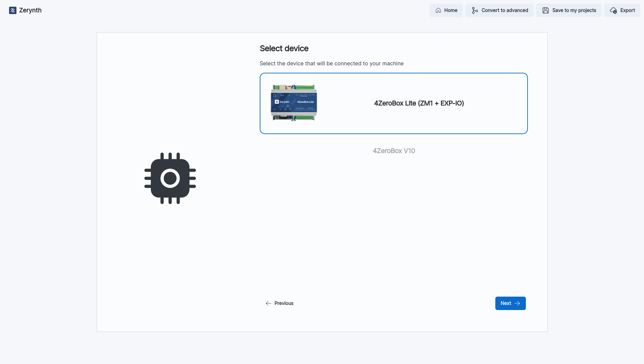Choose the 4ZeroBox V10 device option

tap(394, 151)
